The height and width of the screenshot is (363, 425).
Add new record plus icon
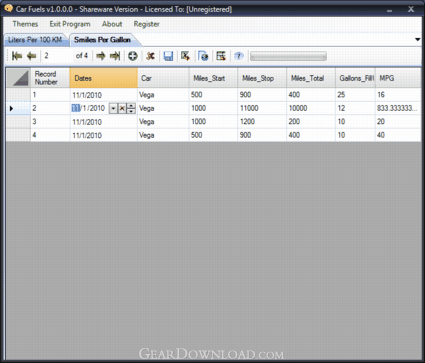[133, 56]
